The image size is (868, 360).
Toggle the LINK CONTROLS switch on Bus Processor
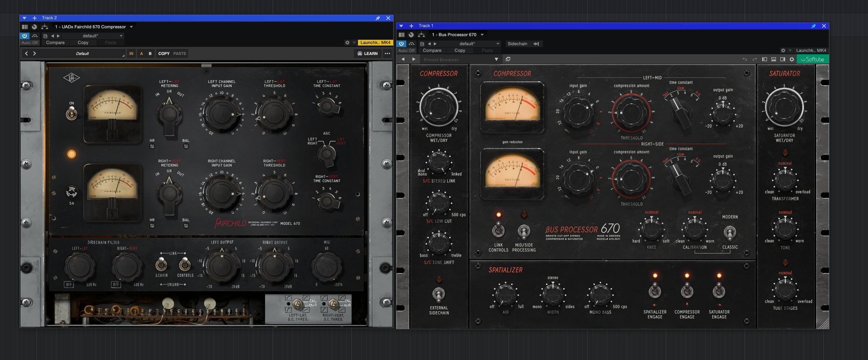coord(498,230)
